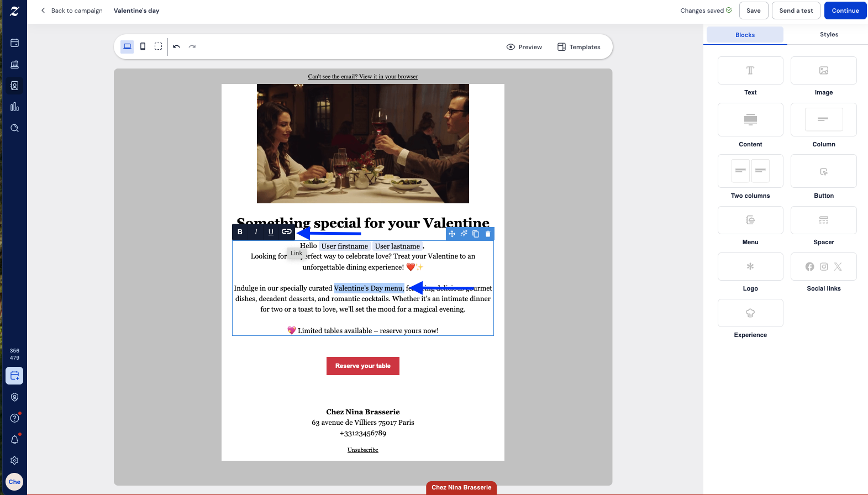Underline the selected text

[271, 232]
